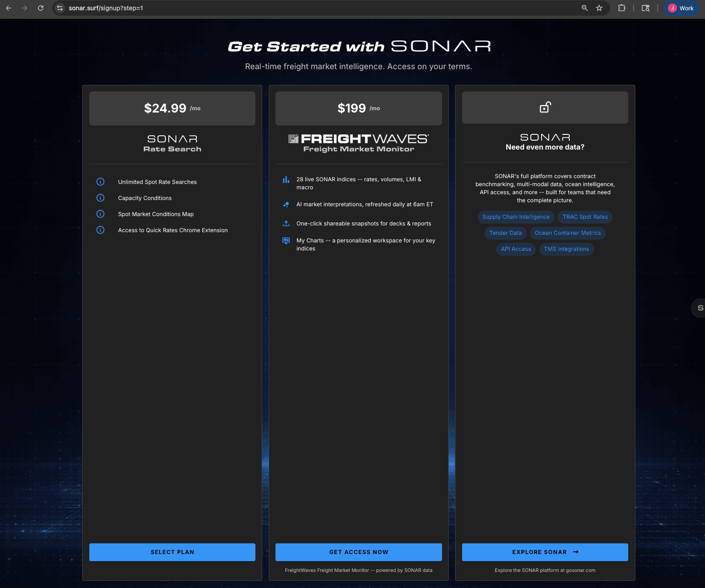Click Get Access Now for $199 plan
705x588 pixels.
tap(359, 552)
